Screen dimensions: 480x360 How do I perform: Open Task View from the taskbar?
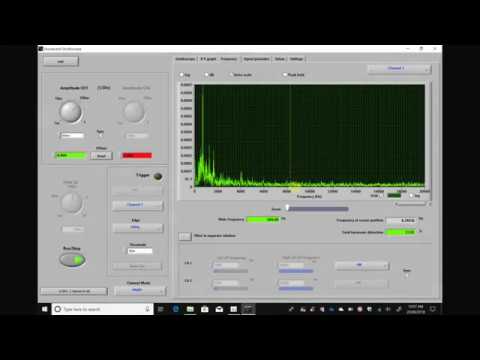tap(161, 309)
